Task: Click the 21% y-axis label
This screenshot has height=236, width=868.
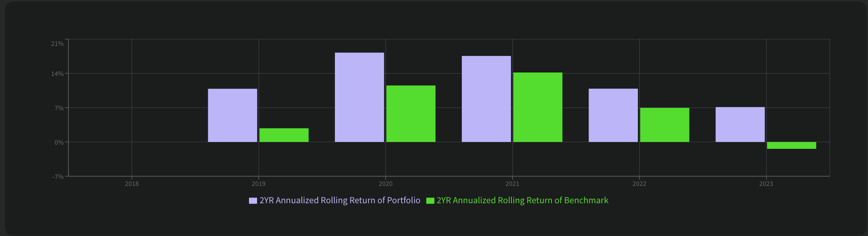Action: click(57, 44)
